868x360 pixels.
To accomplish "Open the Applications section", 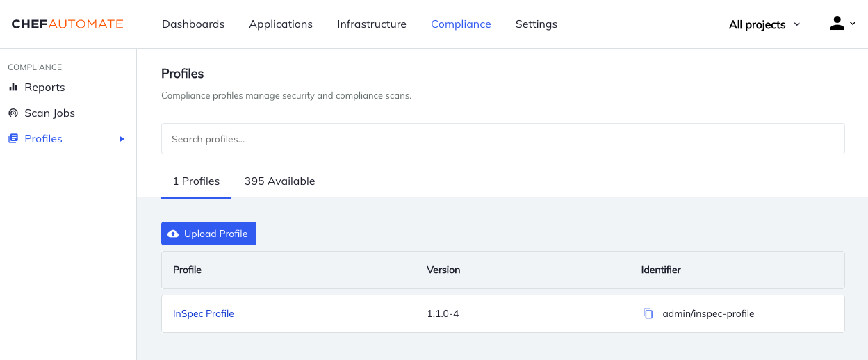I will pos(281,24).
